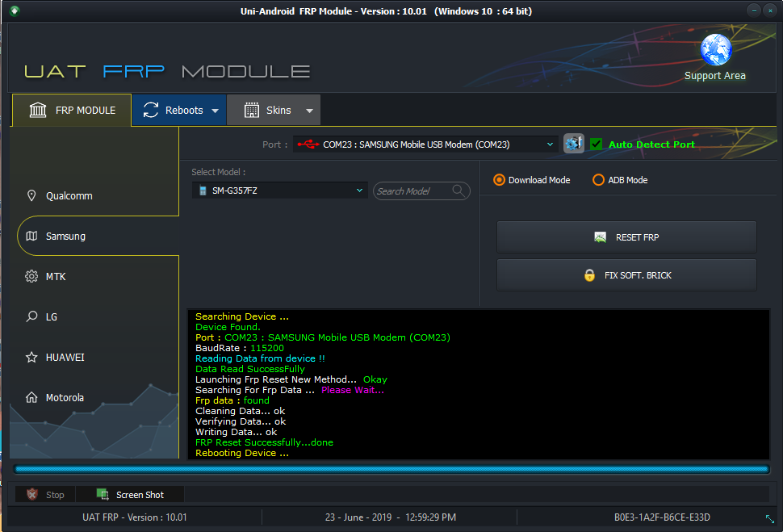Click the Qualcomm pin icon

[x=31, y=196]
